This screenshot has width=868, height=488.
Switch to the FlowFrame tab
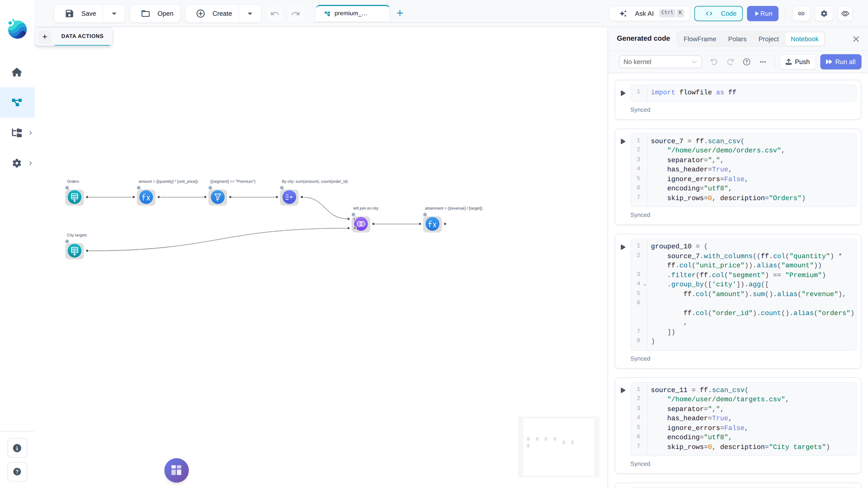tap(700, 39)
